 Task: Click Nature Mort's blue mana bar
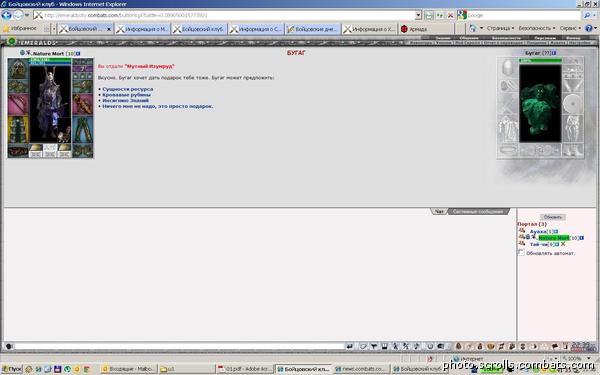point(50,63)
